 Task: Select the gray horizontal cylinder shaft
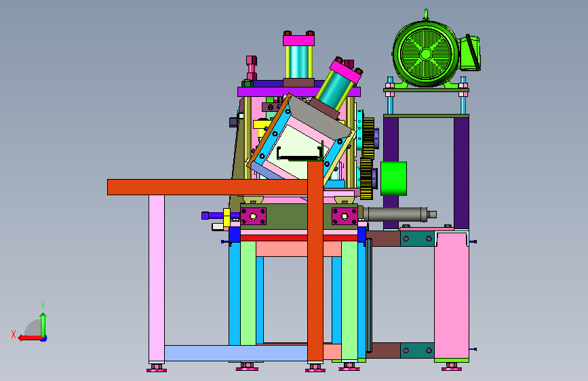[x=395, y=214]
